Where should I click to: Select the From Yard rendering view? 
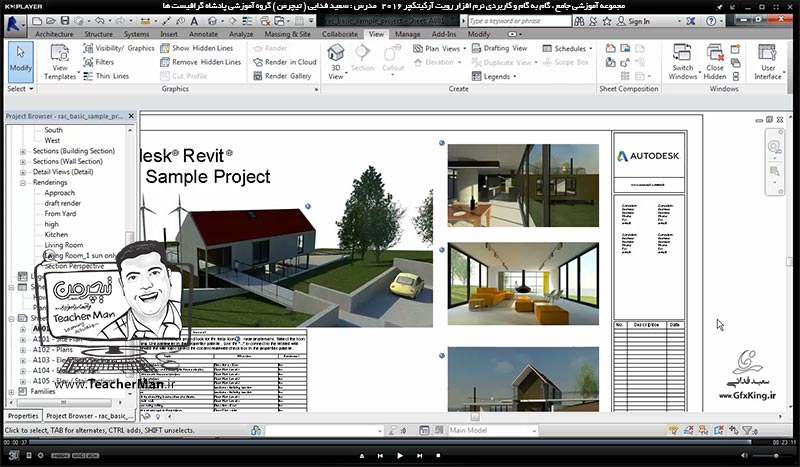click(60, 214)
